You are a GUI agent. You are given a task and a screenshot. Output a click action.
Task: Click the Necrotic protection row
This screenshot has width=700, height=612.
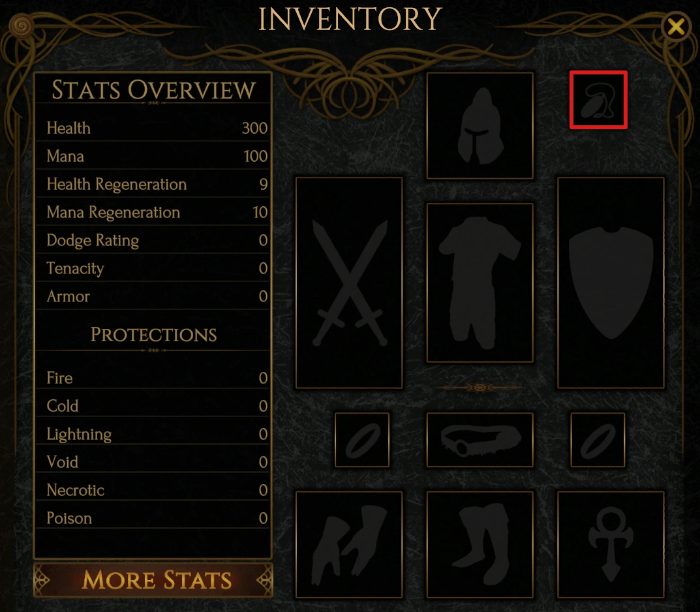153,490
